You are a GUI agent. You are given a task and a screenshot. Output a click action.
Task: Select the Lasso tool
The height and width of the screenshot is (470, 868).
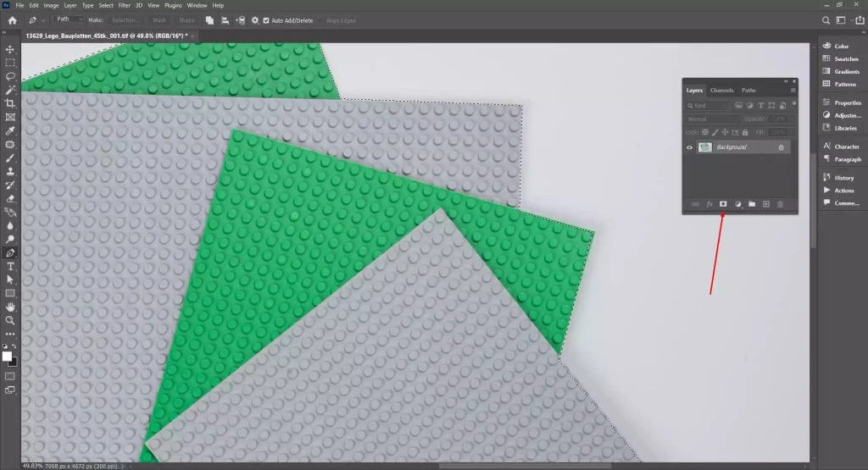pyautogui.click(x=10, y=76)
